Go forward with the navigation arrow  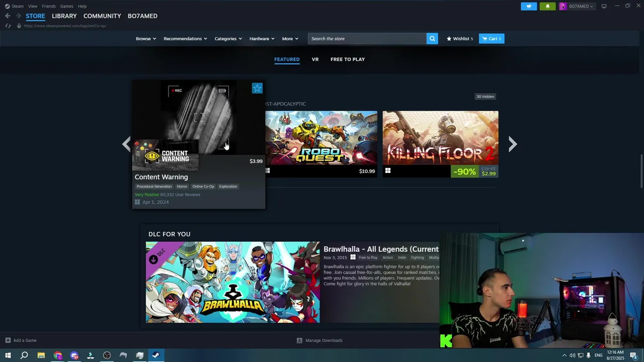click(x=18, y=16)
